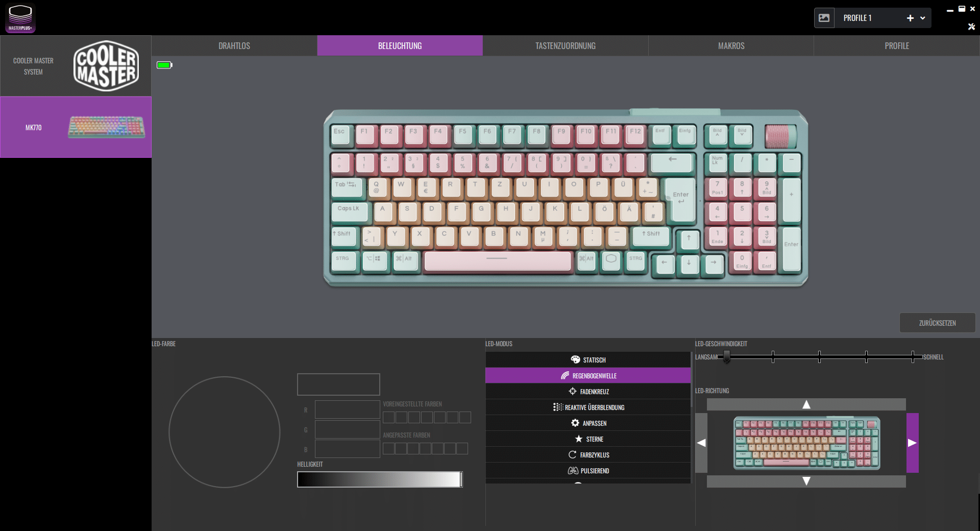Select the MK770 keyboard device thumbnail
This screenshot has width=980, height=531.
pyautogui.click(x=106, y=127)
